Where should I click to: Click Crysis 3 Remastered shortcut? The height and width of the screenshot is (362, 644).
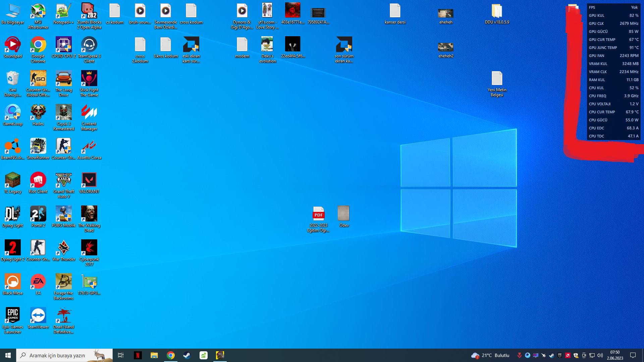pyautogui.click(x=64, y=117)
